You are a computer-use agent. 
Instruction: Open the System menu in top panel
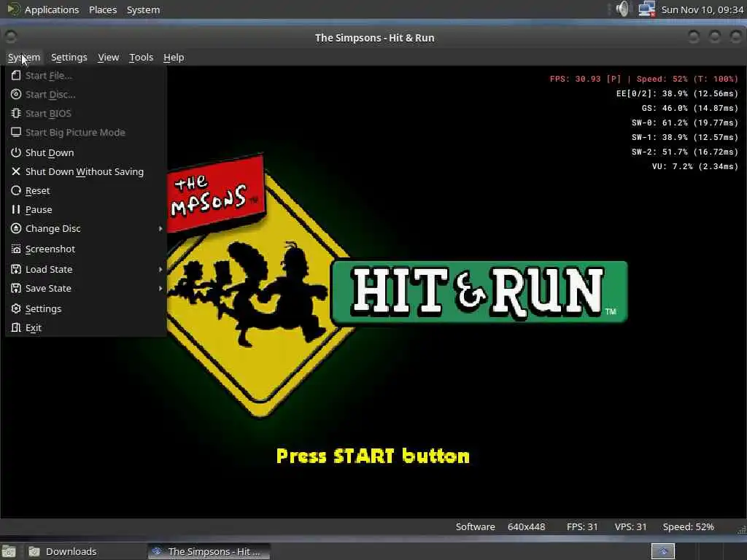coord(143,9)
